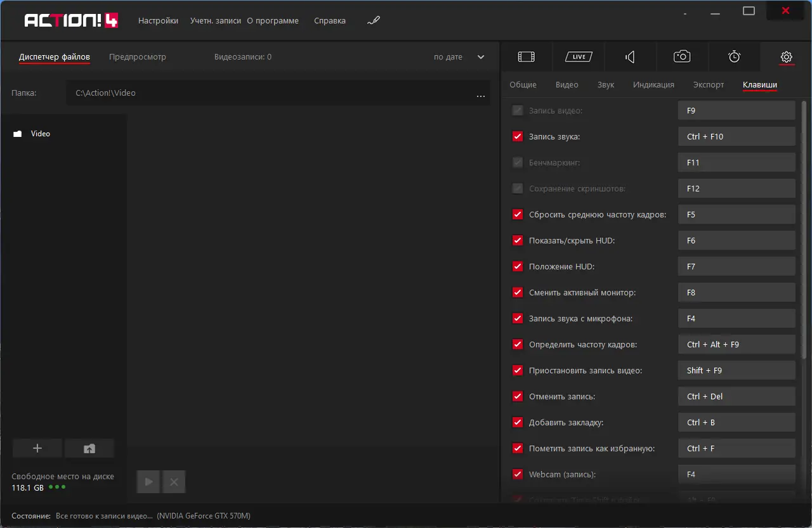The width and height of the screenshot is (812, 528).
Task: Click the Ctrl + F10 hotkey field
Action: pos(737,136)
